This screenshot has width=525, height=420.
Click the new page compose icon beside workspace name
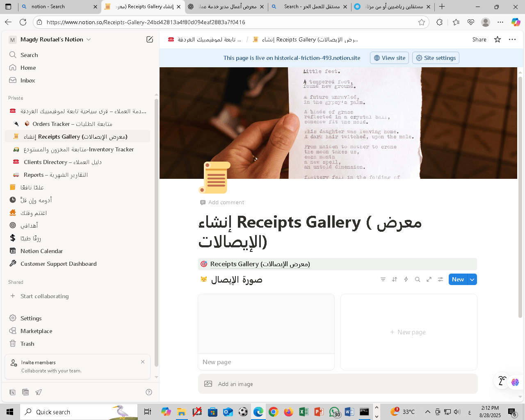click(149, 39)
